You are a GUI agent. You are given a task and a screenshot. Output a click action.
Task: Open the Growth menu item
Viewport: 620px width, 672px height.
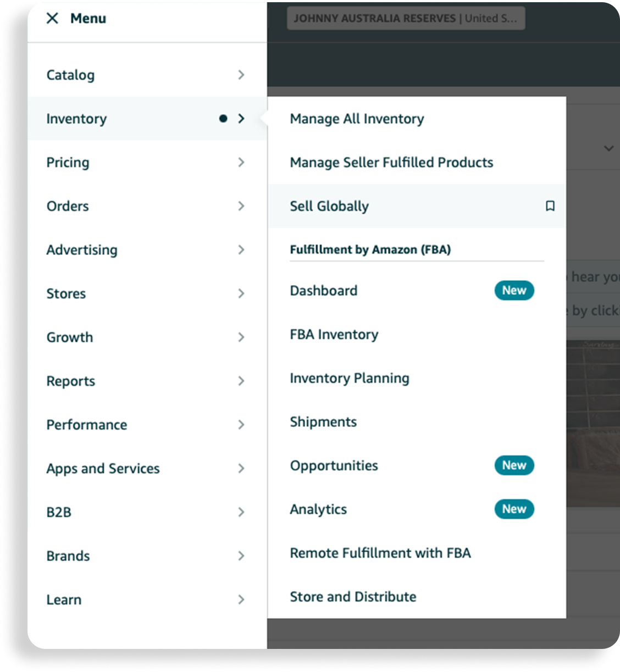(x=147, y=337)
